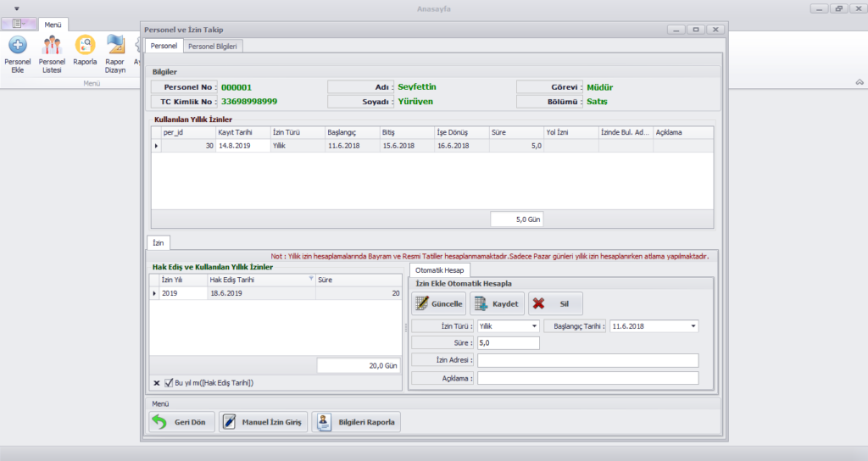Click the Personel Ekle icon
This screenshot has width=868, height=461.
pyautogui.click(x=17, y=46)
